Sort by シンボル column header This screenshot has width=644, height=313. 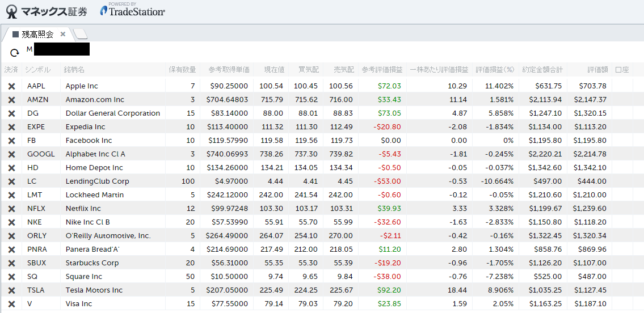click(38, 70)
